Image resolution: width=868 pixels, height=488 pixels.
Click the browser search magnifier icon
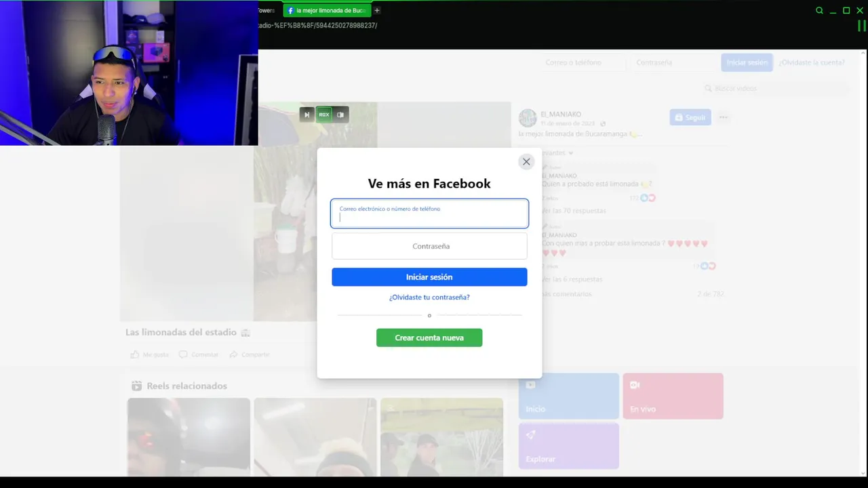[x=819, y=10]
